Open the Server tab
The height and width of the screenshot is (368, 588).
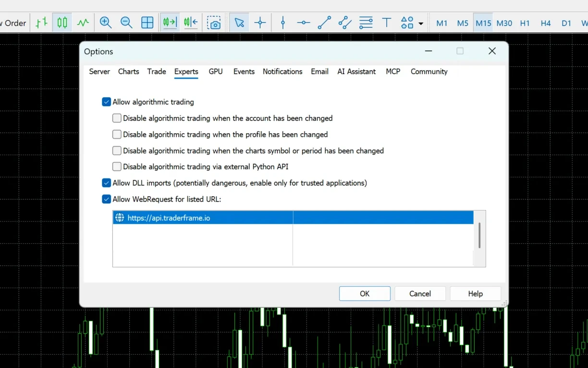99,71
